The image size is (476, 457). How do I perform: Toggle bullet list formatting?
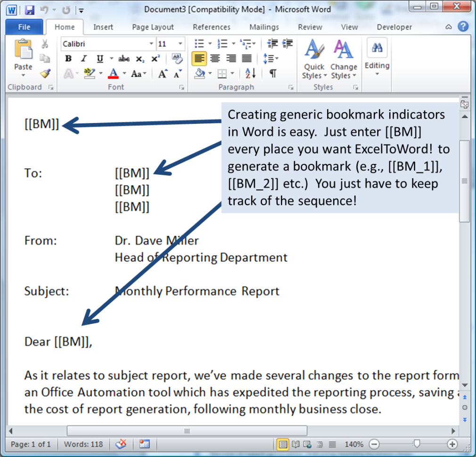199,43
